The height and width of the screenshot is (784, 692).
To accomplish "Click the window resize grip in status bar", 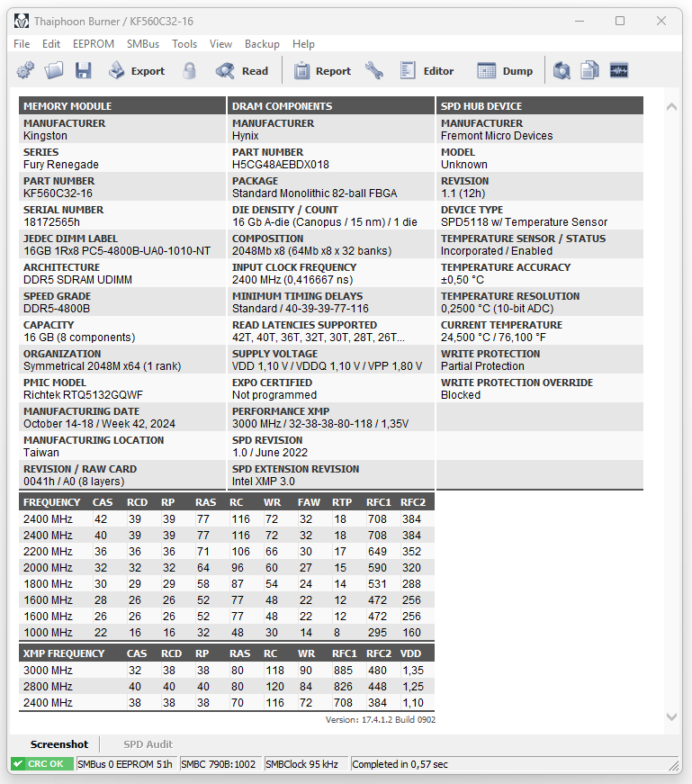I will (675, 765).
